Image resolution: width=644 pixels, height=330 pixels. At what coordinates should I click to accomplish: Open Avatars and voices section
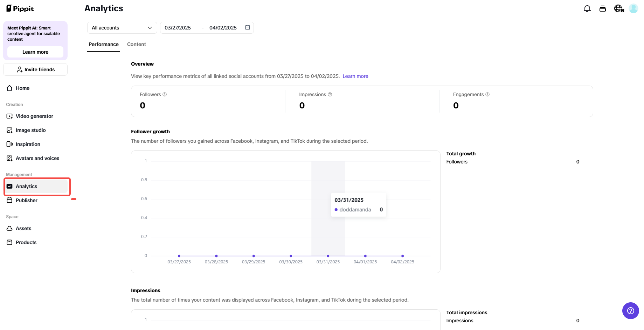tap(37, 158)
